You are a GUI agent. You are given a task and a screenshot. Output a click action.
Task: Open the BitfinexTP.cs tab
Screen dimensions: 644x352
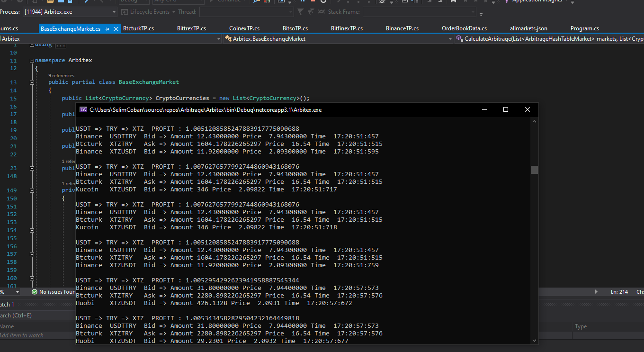point(347,28)
